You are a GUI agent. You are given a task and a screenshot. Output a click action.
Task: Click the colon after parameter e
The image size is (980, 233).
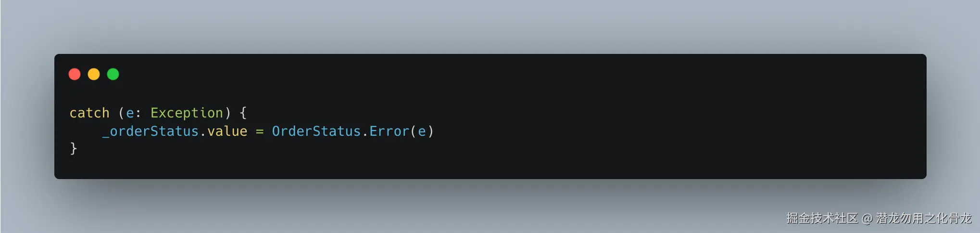[x=138, y=115]
